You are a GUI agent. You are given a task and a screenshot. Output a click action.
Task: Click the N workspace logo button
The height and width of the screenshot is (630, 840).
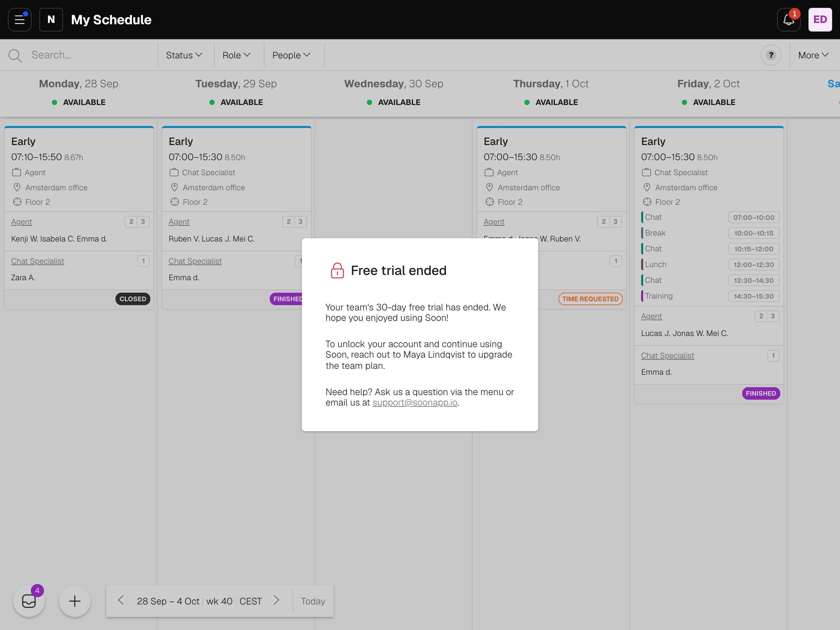click(x=51, y=19)
